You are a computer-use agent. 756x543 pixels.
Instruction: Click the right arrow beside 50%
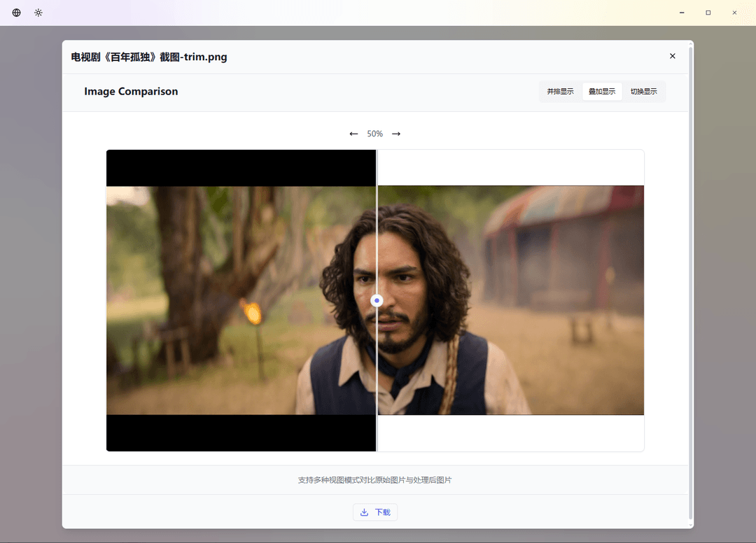396,134
